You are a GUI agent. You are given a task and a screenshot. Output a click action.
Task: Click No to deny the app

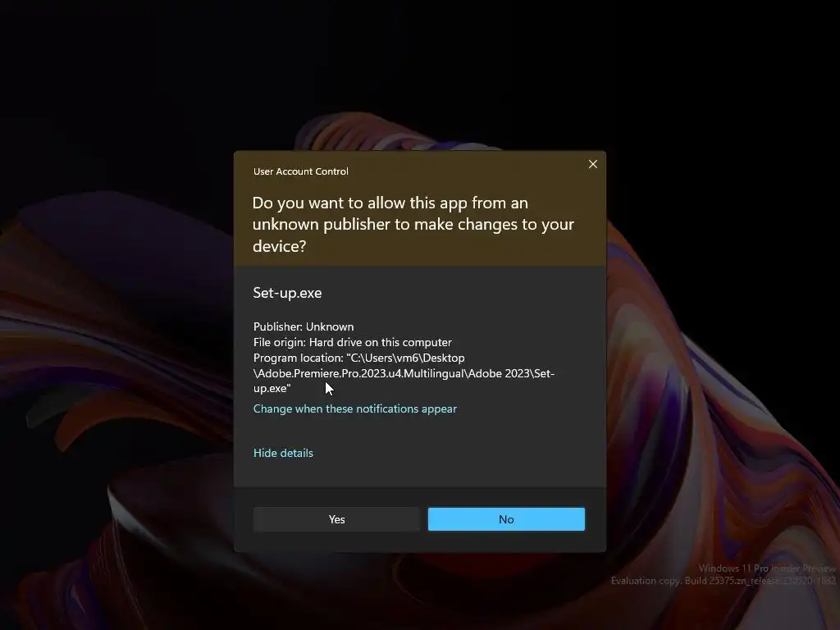coord(506,519)
